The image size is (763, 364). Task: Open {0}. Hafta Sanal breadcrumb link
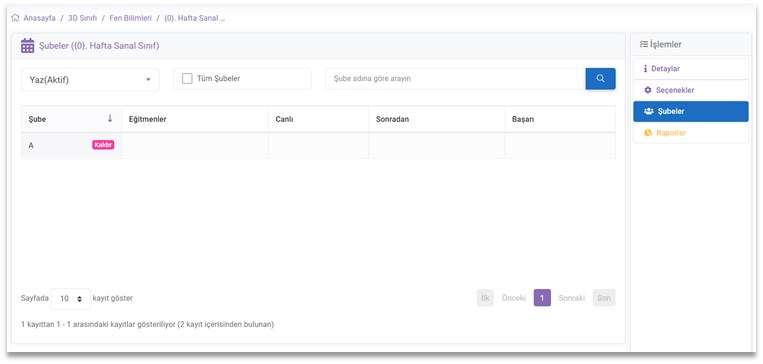tap(195, 18)
